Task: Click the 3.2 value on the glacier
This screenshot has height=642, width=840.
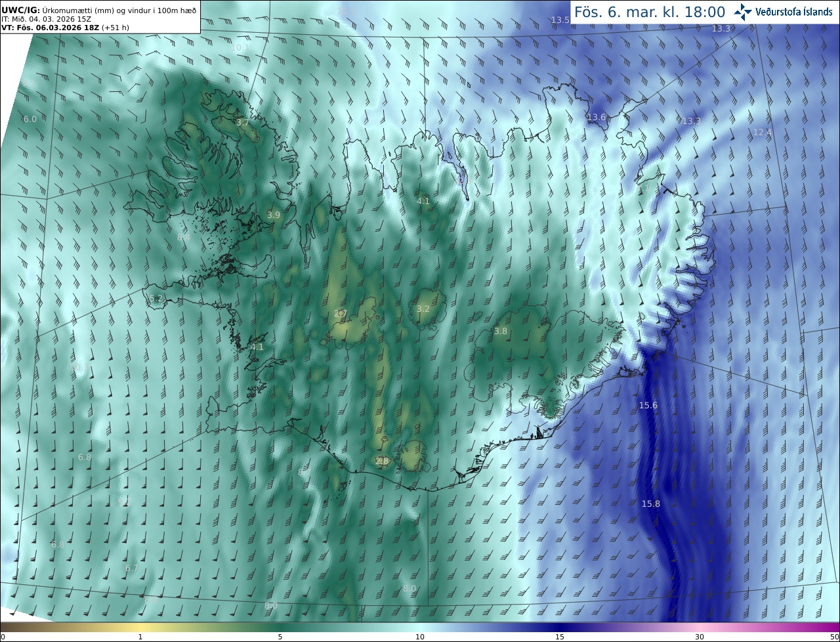Action: (423, 309)
